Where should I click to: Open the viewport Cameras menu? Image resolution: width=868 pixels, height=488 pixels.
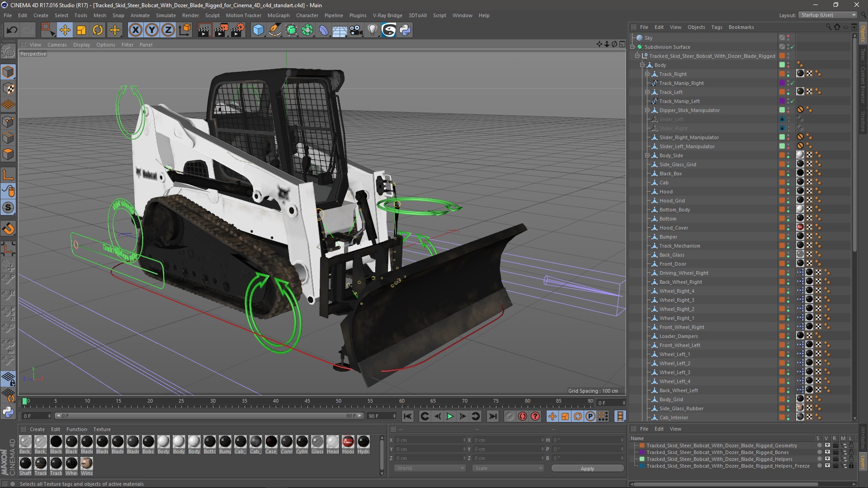57,45
